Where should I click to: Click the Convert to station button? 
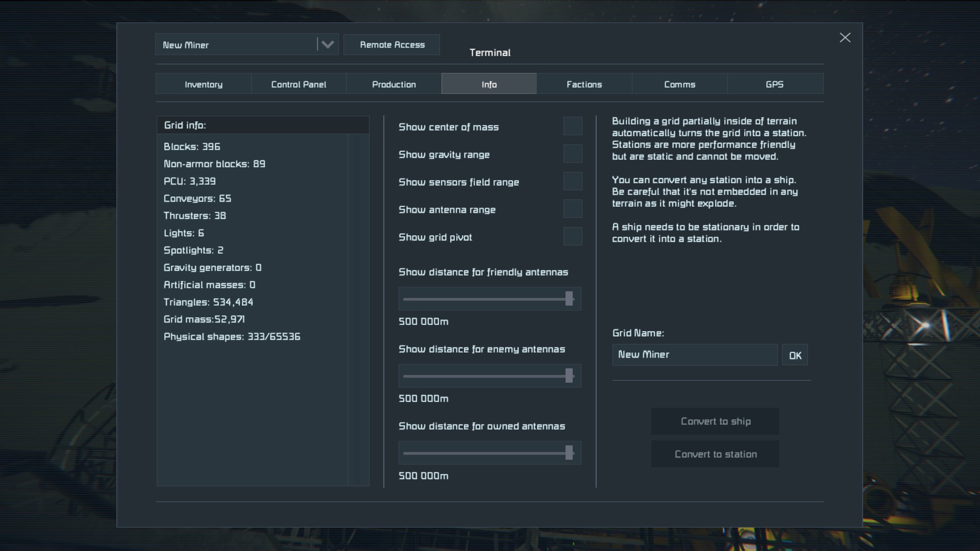pyautogui.click(x=715, y=454)
